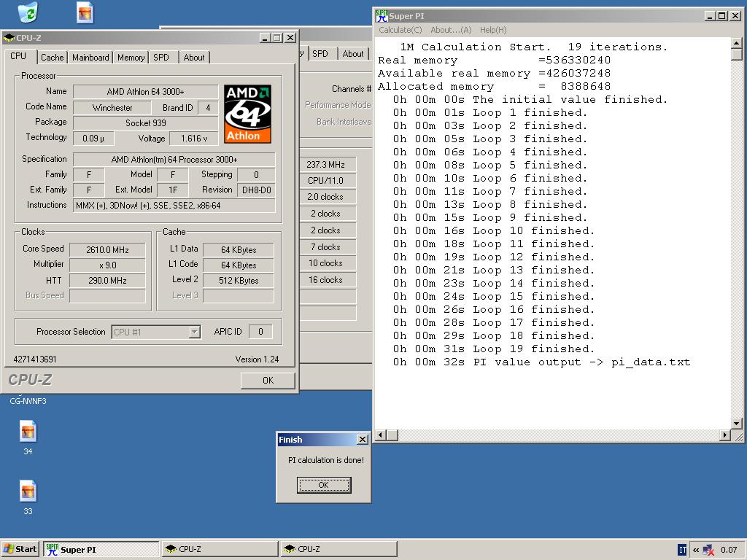The width and height of the screenshot is (747, 560).
Task: Select SPD tab in the background CPU-Z window
Action: pyautogui.click(x=320, y=54)
